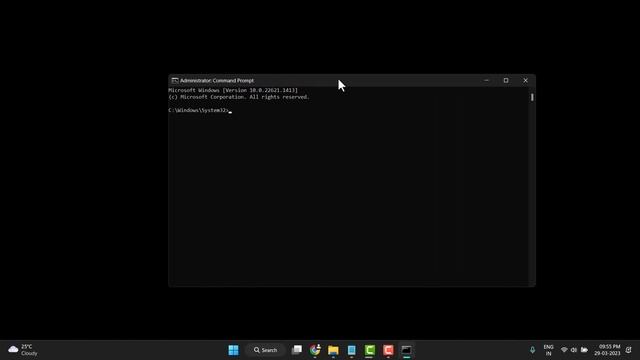Open Wi-Fi network settings from the tray
Image resolution: width=640 pixels, height=360 pixels.
564,350
